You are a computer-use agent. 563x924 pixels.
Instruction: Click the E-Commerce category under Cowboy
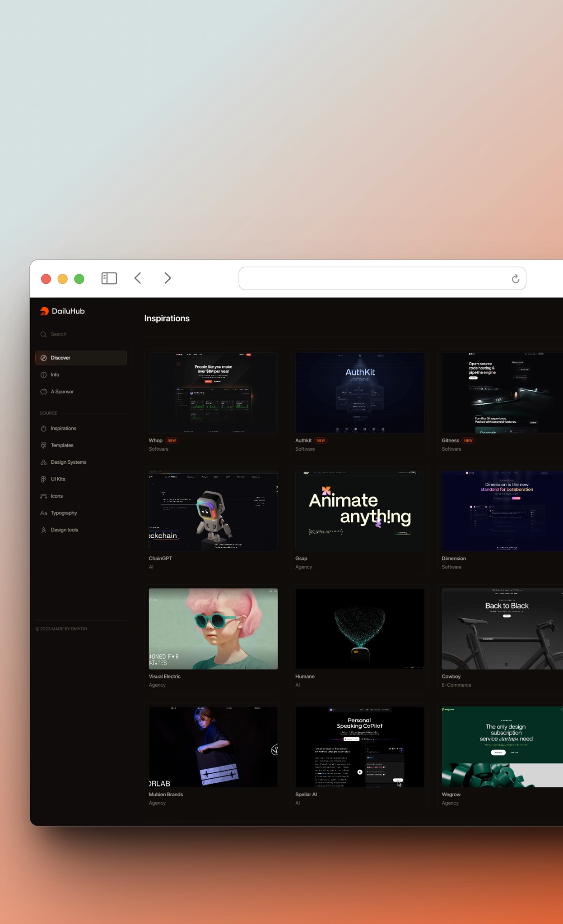tap(456, 685)
